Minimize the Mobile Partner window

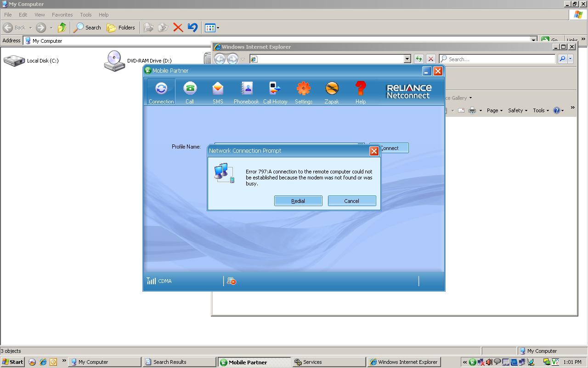click(427, 71)
